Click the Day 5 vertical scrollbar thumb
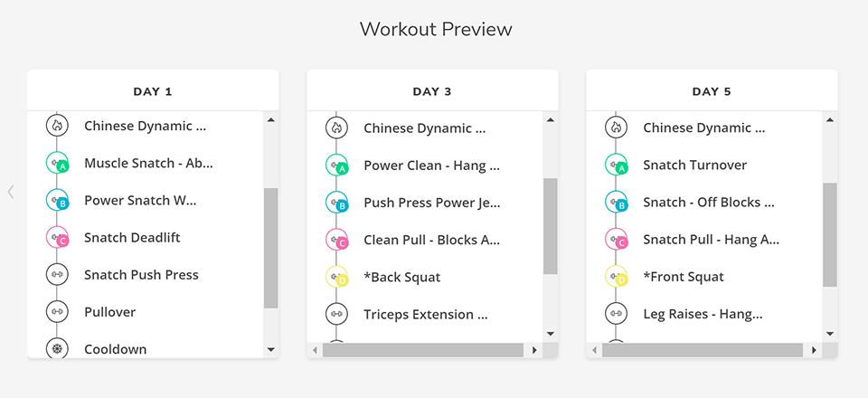This screenshot has width=868, height=398. coord(829,234)
